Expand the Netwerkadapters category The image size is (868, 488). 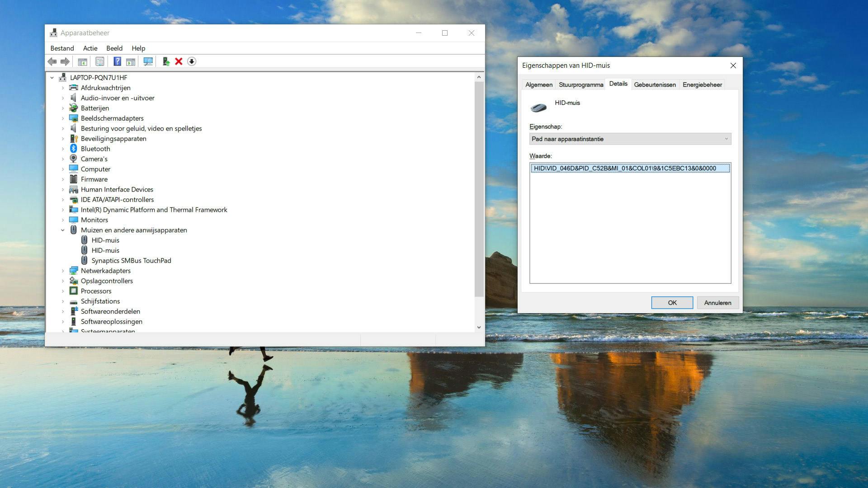click(x=63, y=271)
